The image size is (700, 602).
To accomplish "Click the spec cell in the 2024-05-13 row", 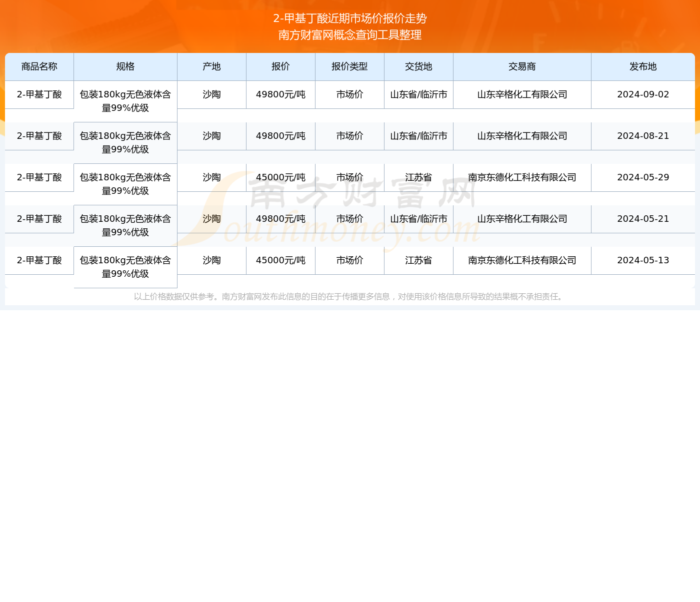I will tap(125, 267).
